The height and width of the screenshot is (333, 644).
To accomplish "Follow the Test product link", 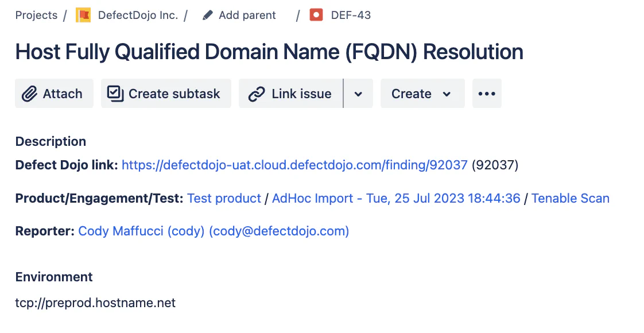I will (224, 199).
